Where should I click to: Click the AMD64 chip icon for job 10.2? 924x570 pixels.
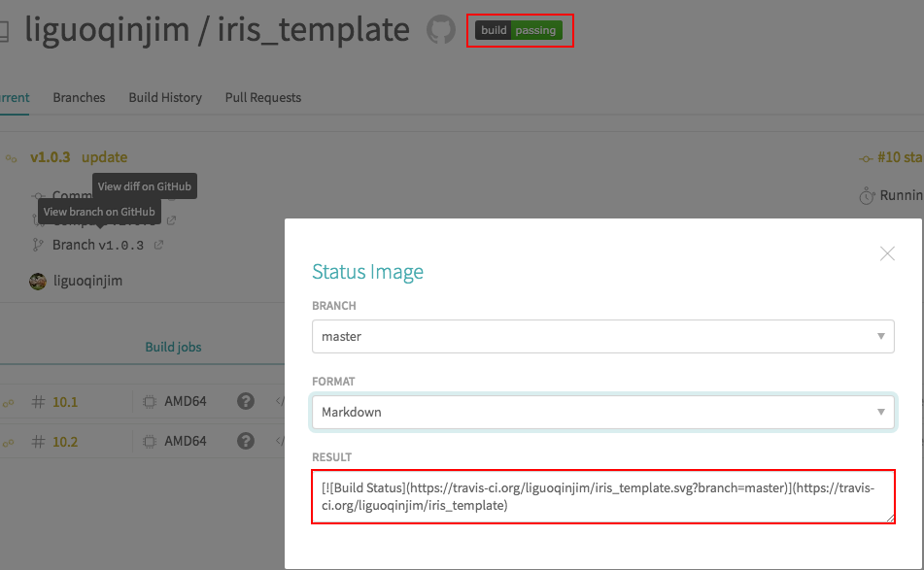(150, 442)
